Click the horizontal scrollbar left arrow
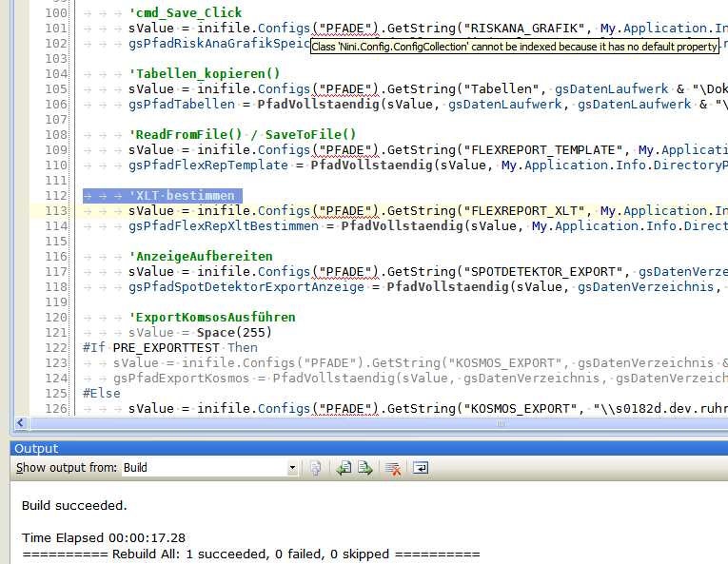Image resolution: width=728 pixels, height=564 pixels. 20,423
